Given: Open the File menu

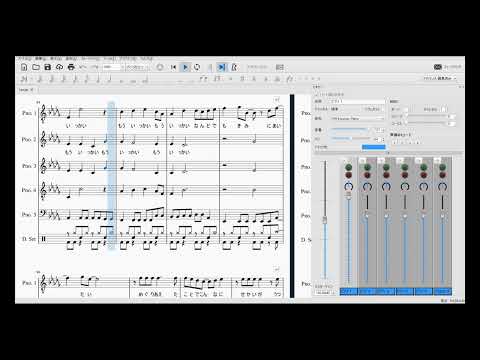Looking at the screenshot, I should click(25, 58).
